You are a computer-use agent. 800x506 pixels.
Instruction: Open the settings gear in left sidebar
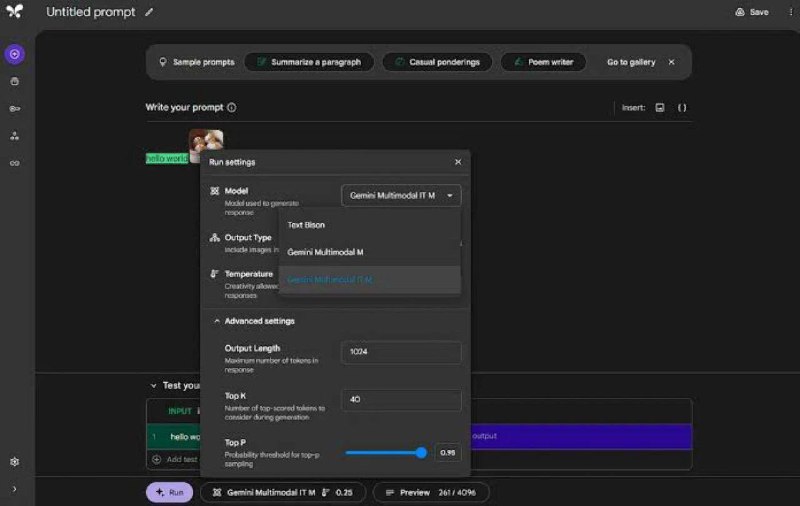pyautogui.click(x=14, y=462)
